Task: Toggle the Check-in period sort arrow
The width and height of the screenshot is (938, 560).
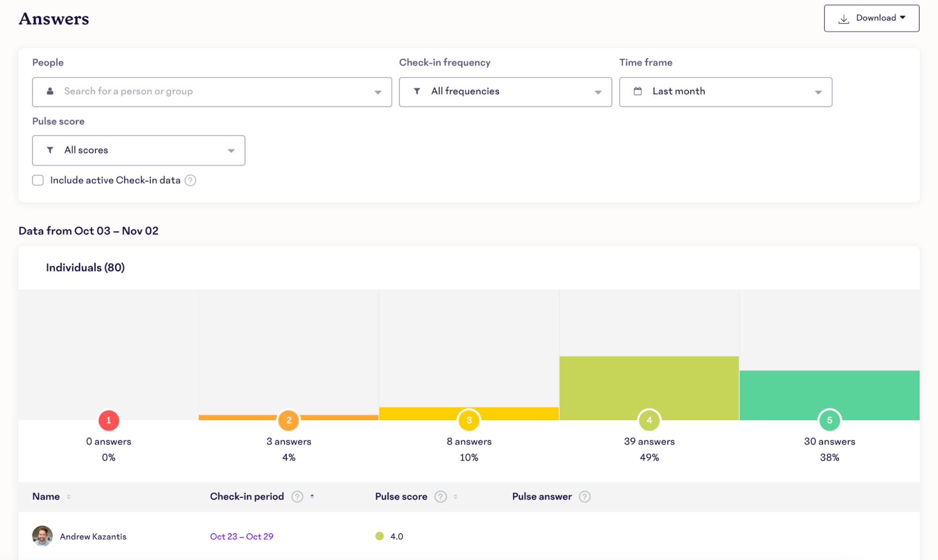Action: pyautogui.click(x=313, y=496)
